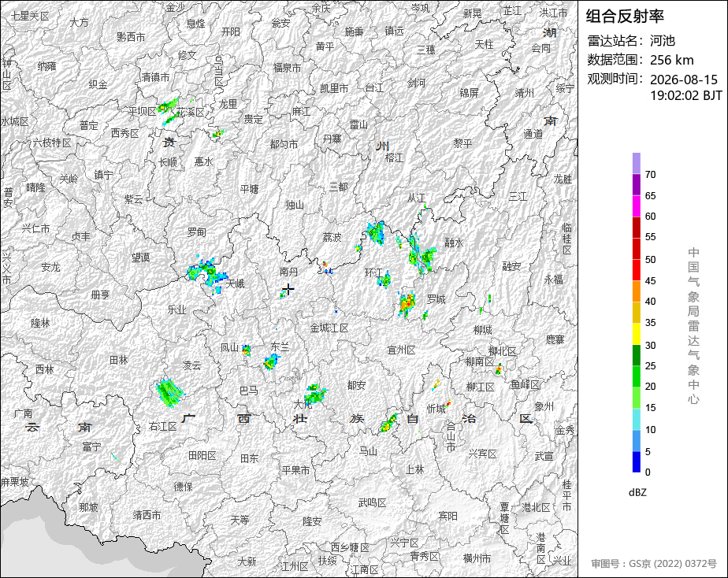The width and height of the screenshot is (728, 578).
Task: Click the echo near 大化 label
Action: (x=315, y=394)
